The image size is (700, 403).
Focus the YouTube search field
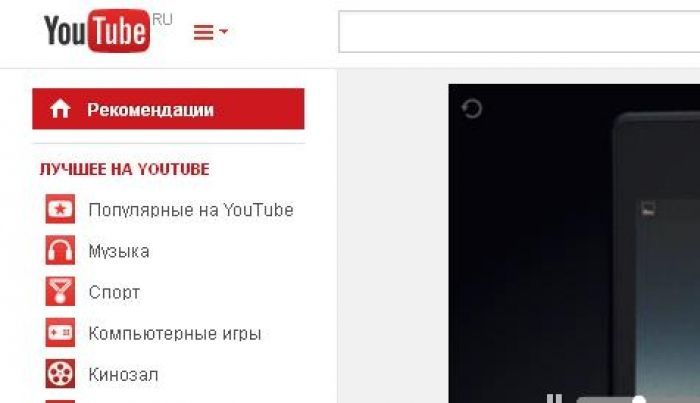[x=519, y=32]
